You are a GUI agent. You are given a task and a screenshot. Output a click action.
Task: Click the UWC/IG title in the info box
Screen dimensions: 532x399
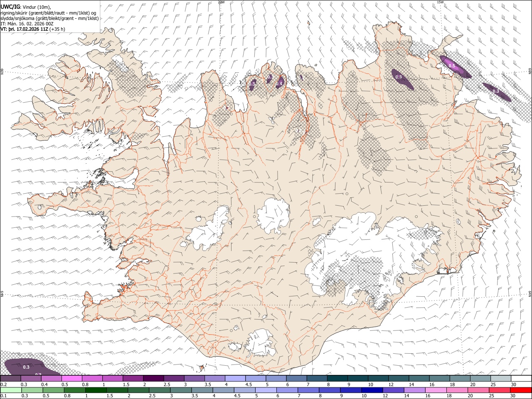[10, 6]
